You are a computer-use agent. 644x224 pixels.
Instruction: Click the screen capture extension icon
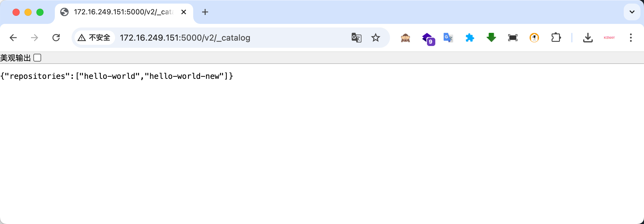pos(513,38)
